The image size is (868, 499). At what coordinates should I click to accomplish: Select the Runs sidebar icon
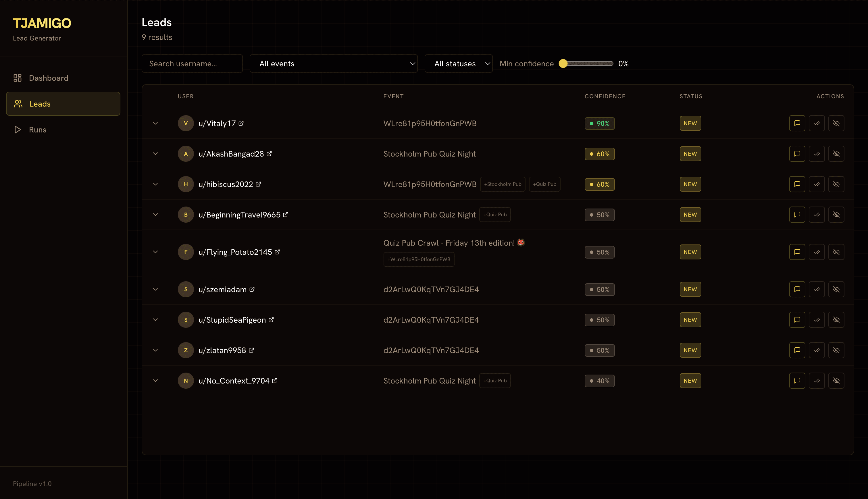click(x=18, y=130)
